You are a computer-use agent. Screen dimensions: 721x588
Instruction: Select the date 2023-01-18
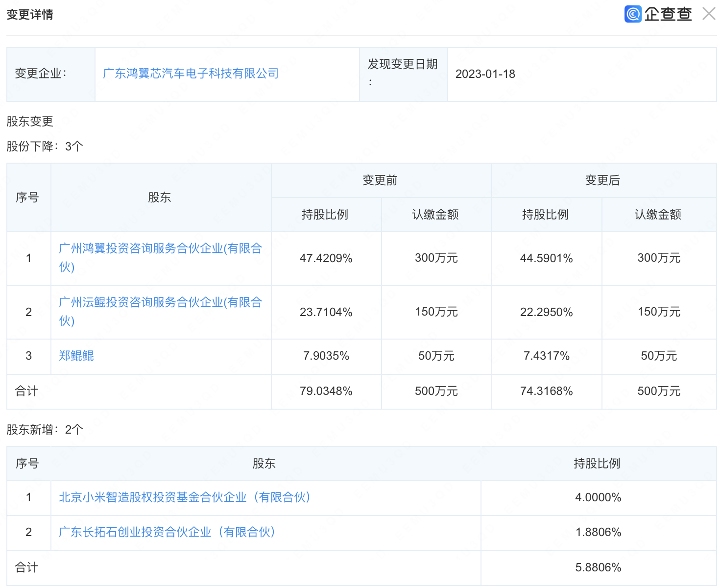click(485, 74)
